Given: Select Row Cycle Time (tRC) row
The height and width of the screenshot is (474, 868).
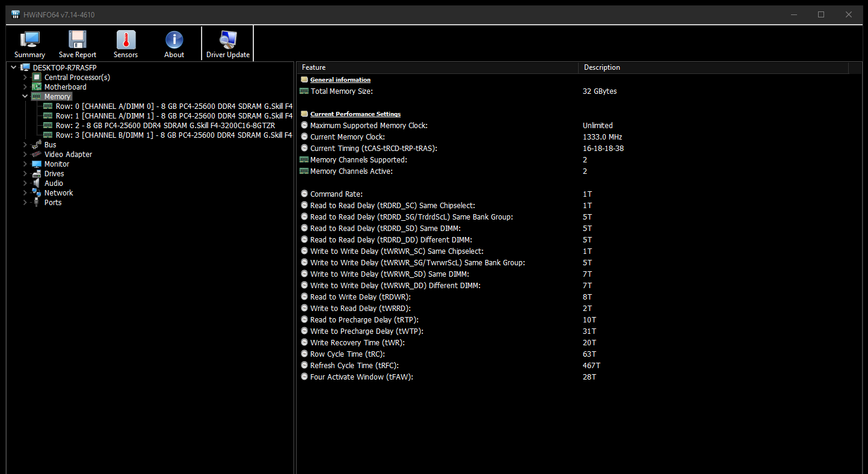Looking at the screenshot, I should point(577,354).
